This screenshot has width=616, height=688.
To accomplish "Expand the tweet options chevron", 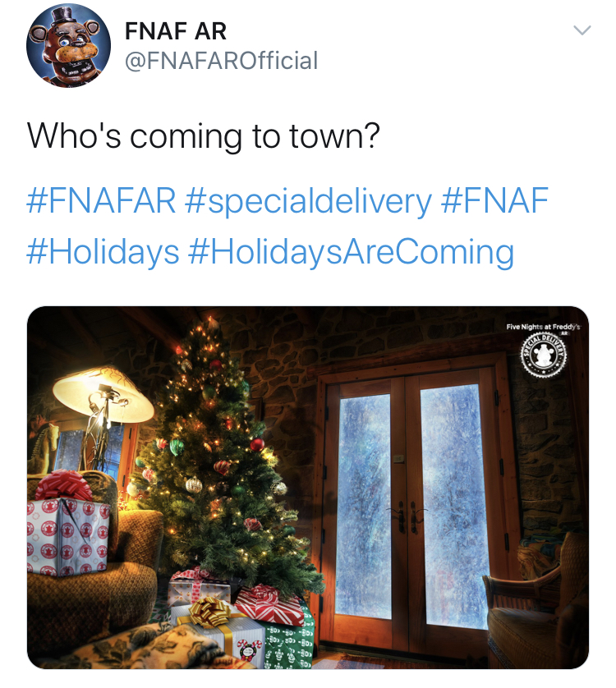I will coord(582,30).
